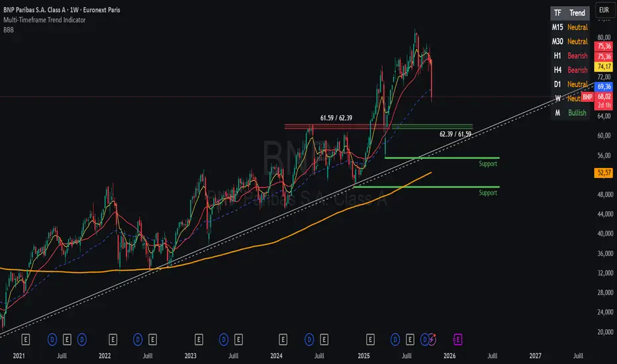Open the EUR currency selector
Viewport: 617px width, 364px height.
pyautogui.click(x=604, y=10)
